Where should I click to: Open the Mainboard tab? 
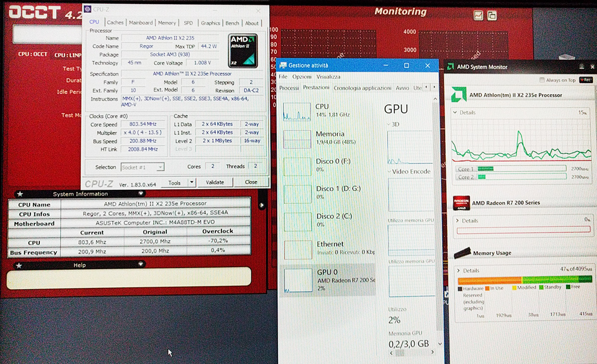pos(141,22)
